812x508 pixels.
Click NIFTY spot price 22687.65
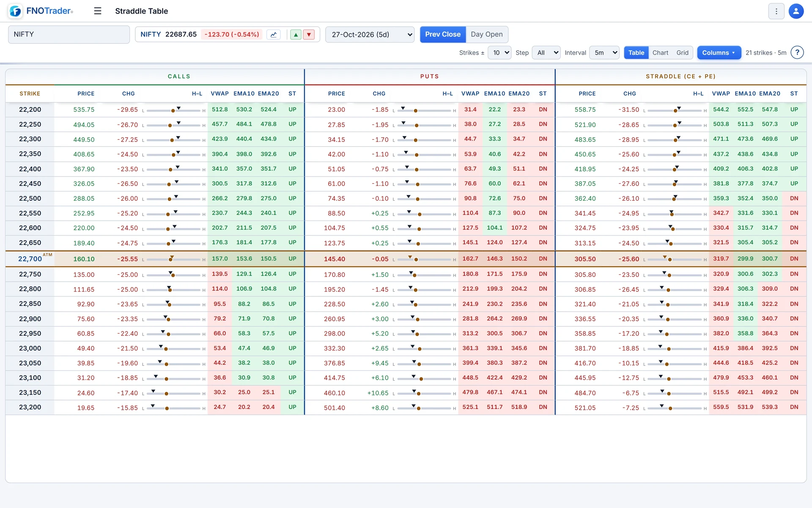[181, 35]
